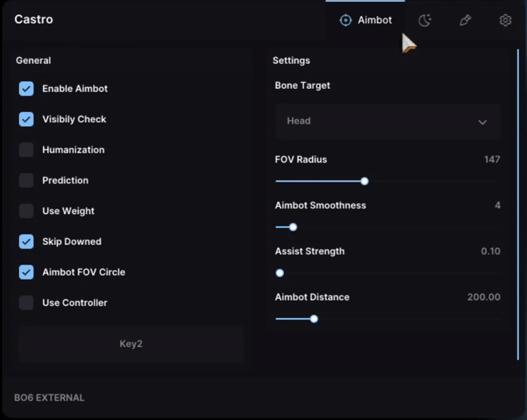This screenshot has width=527, height=420.
Task: Enable the Humanization checkbox
Action: pos(26,150)
